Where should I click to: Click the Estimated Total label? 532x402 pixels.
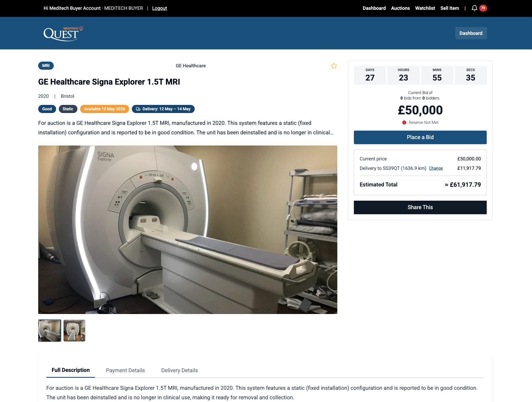point(379,185)
